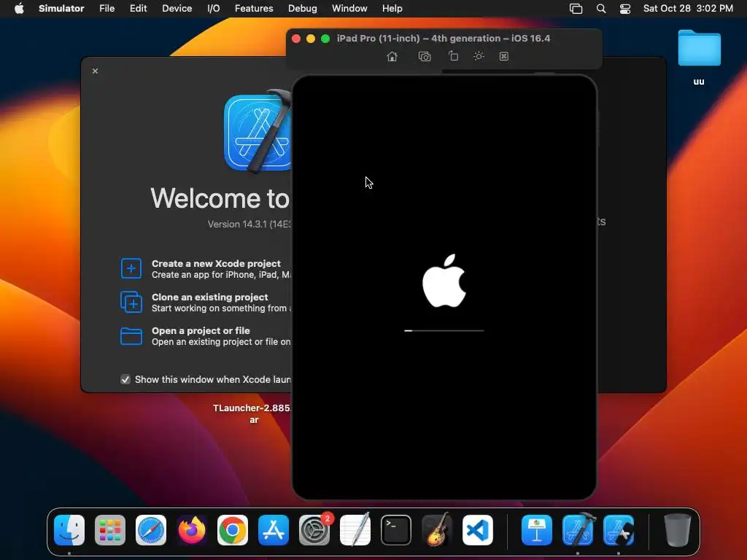
Task: Open TextEdit from the Dock
Action: pyautogui.click(x=355, y=530)
